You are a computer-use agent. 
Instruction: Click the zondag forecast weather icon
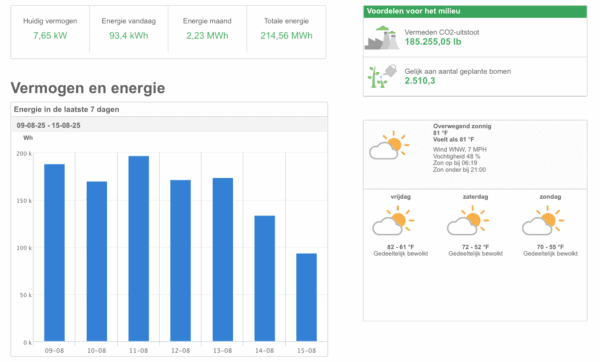pos(543,220)
